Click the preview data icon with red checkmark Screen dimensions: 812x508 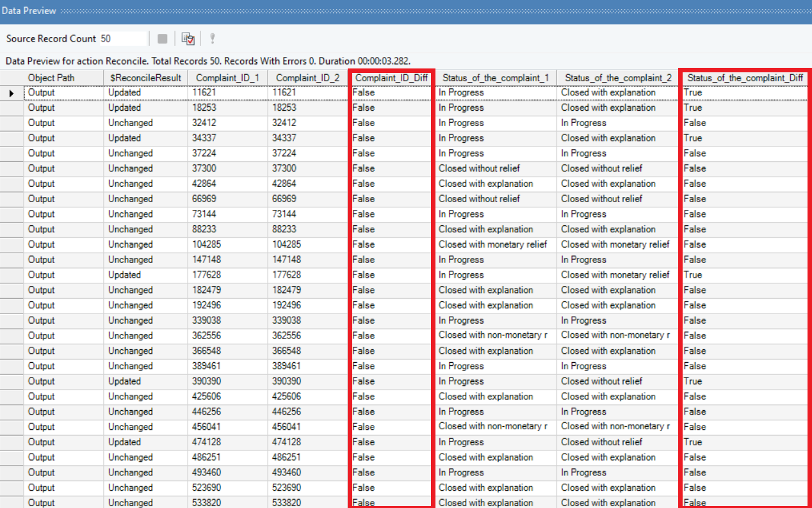tap(188, 39)
